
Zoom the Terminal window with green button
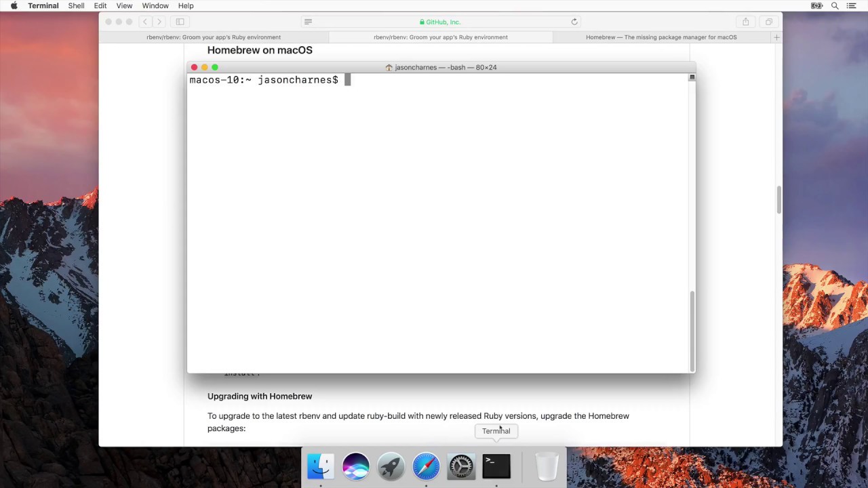[215, 67]
